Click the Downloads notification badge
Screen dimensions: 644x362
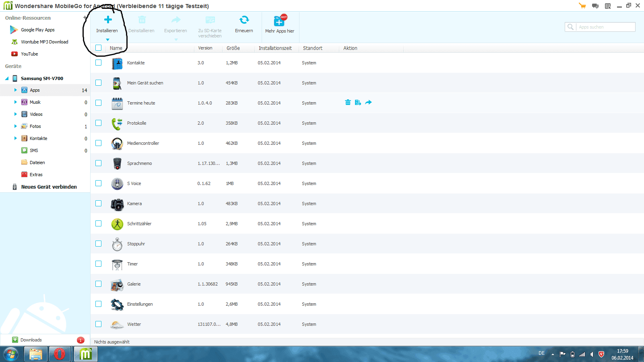point(80,340)
